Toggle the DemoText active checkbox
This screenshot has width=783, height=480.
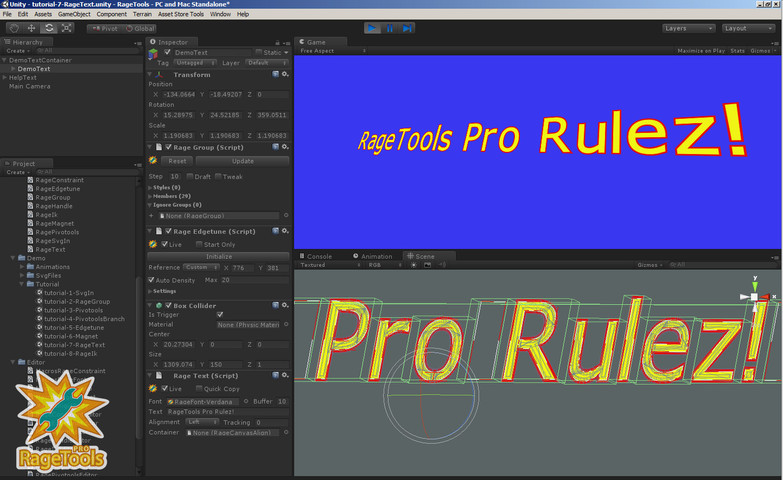tap(168, 52)
